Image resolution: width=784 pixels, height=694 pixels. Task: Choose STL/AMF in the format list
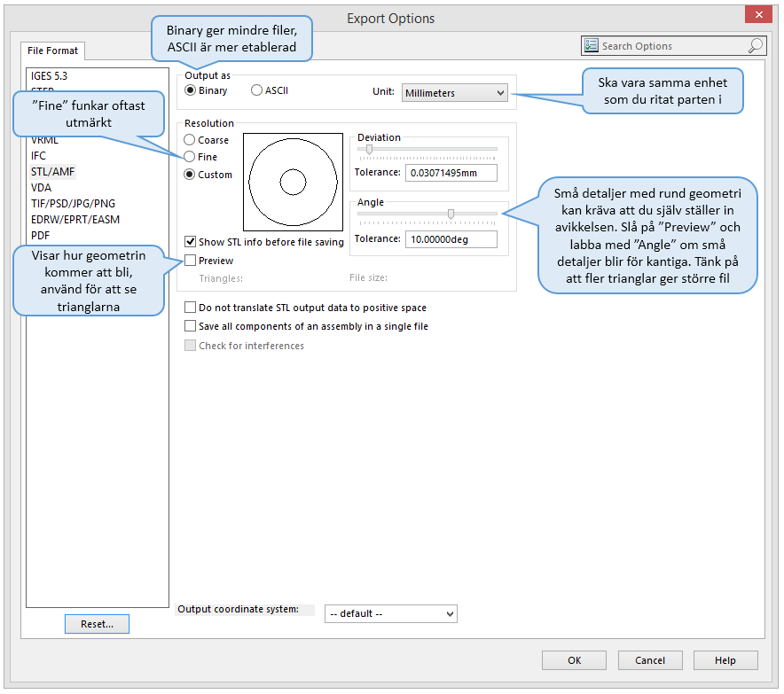[x=53, y=172]
